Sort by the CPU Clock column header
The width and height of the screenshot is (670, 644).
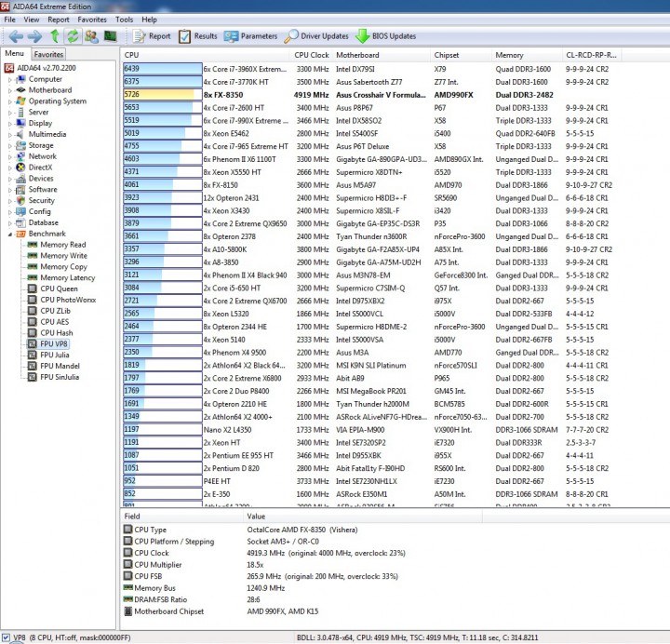(x=312, y=55)
